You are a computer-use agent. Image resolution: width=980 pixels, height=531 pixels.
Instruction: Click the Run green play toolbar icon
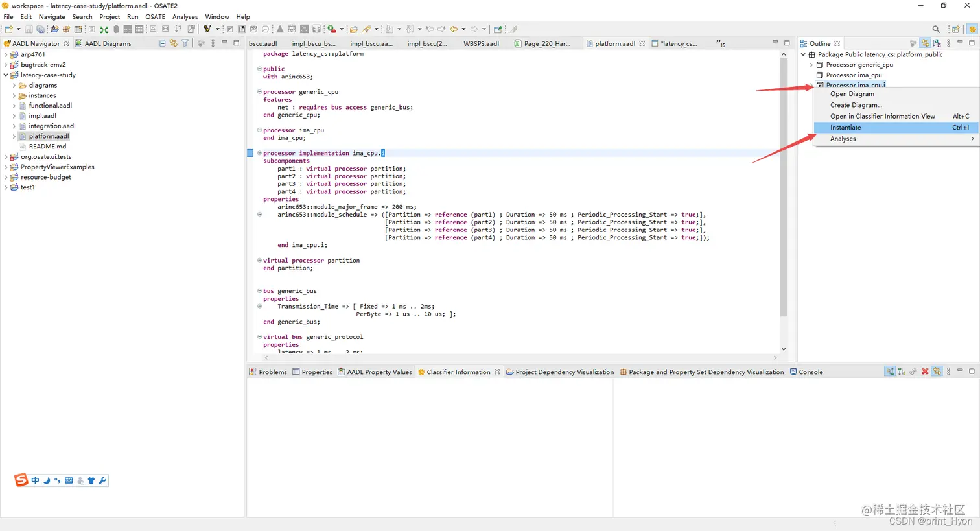point(331,29)
